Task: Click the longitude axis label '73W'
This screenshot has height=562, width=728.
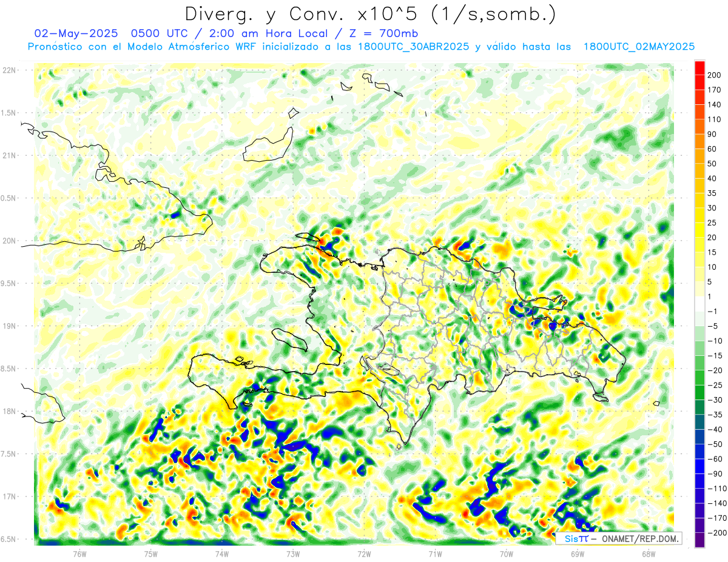Action: coord(293,554)
